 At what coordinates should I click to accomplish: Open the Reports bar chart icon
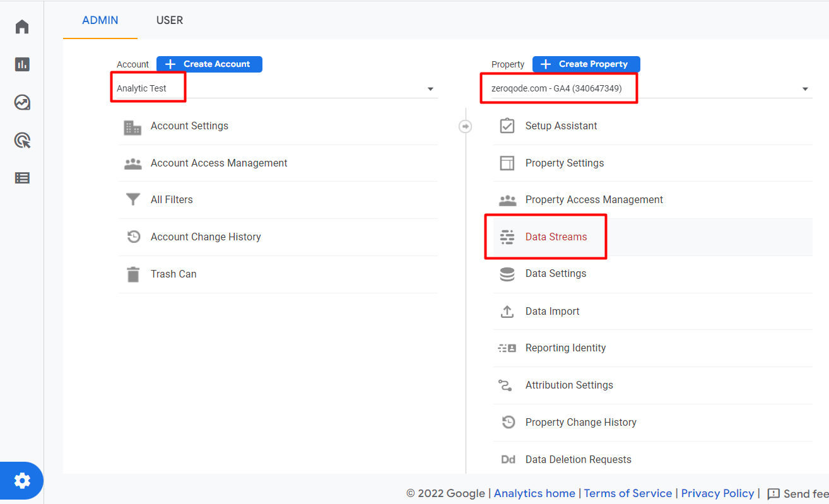(22, 64)
